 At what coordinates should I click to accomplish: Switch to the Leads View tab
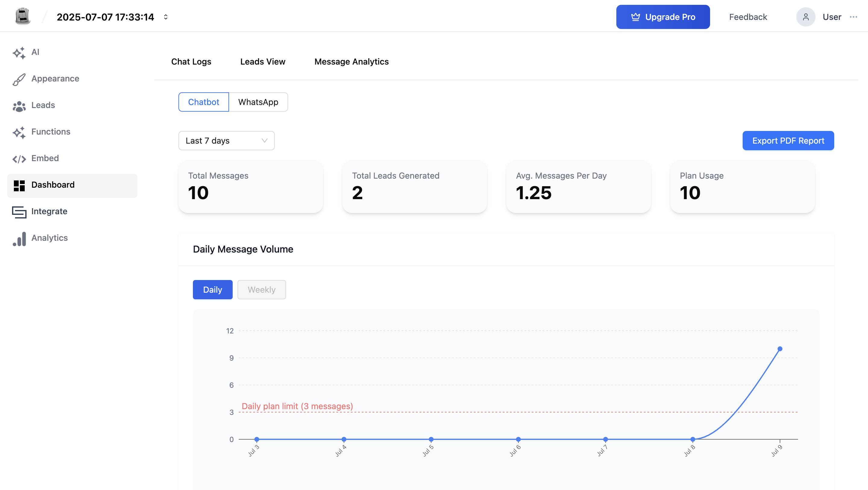click(x=263, y=62)
